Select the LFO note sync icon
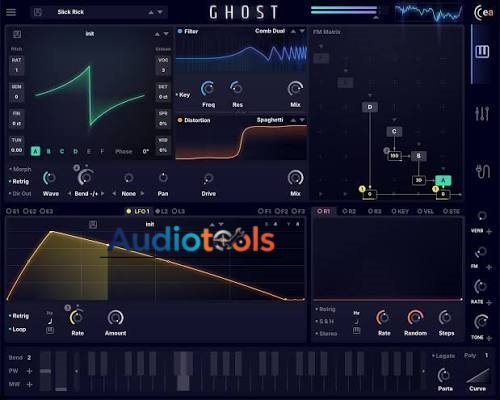 50,321
